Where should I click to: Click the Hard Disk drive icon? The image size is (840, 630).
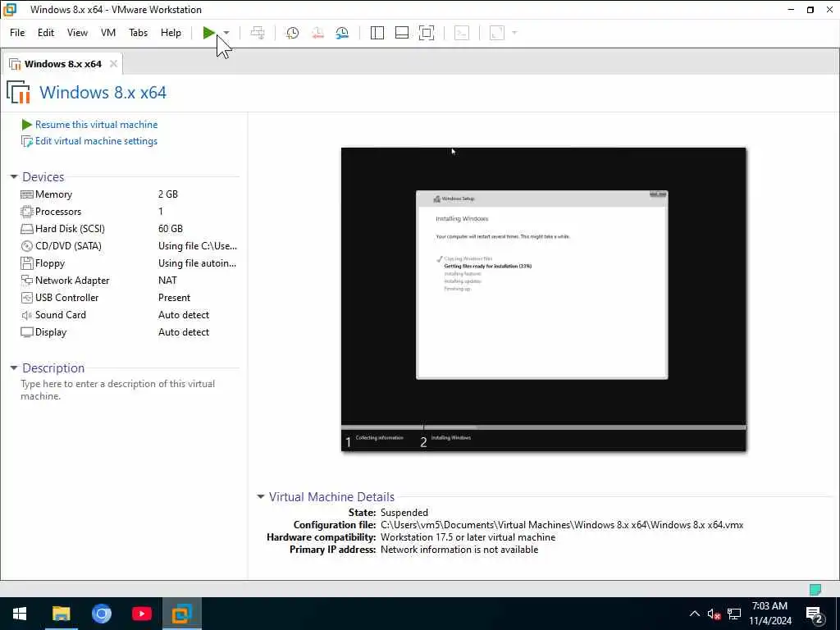[x=27, y=229]
